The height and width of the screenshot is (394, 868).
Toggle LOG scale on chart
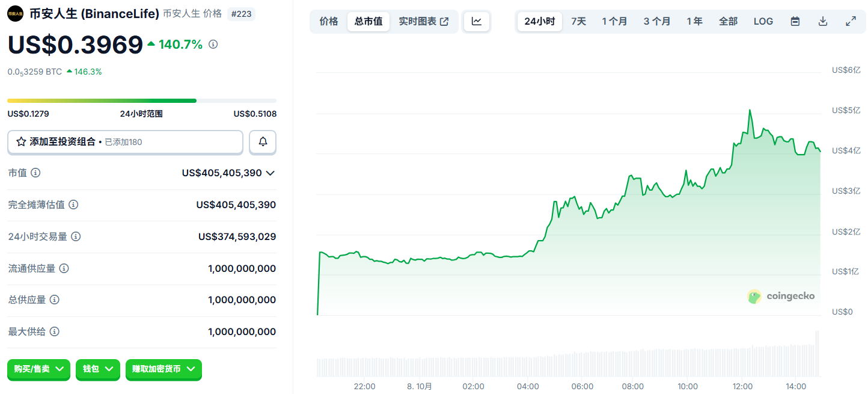(763, 22)
